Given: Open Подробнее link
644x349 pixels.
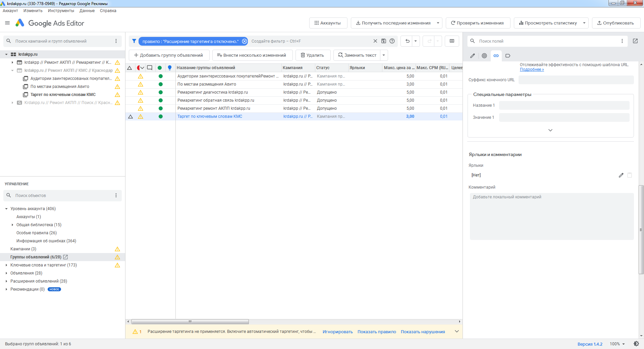Looking at the screenshot, I should coord(532,69).
